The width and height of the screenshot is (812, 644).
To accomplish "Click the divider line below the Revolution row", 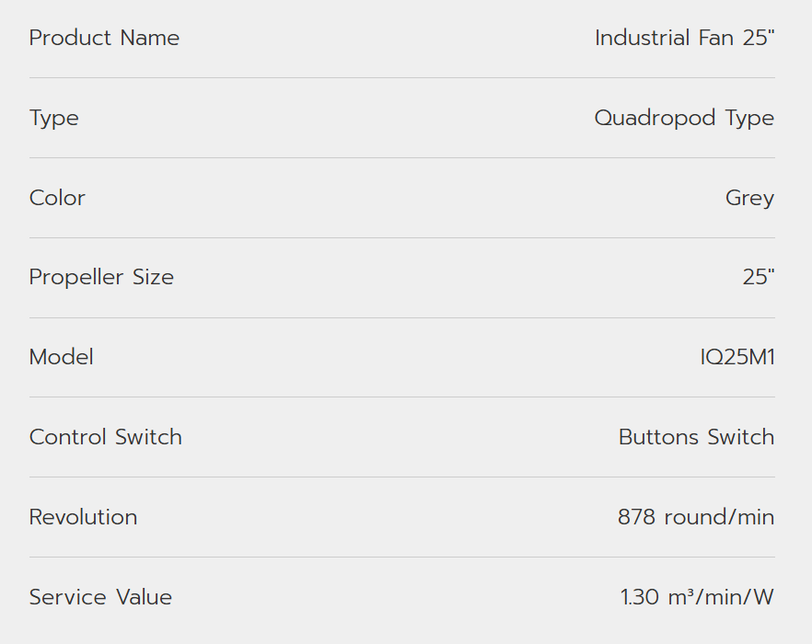I will click(x=401, y=557).
